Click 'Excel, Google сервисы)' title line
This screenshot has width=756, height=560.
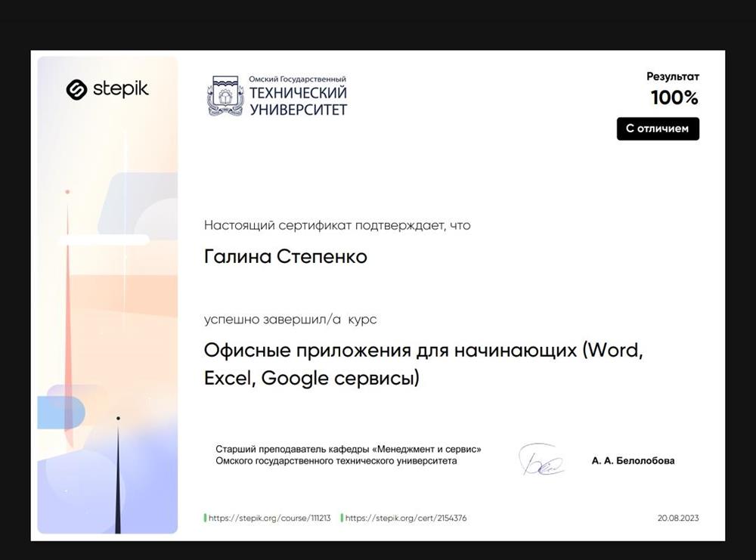pyautogui.click(x=311, y=378)
